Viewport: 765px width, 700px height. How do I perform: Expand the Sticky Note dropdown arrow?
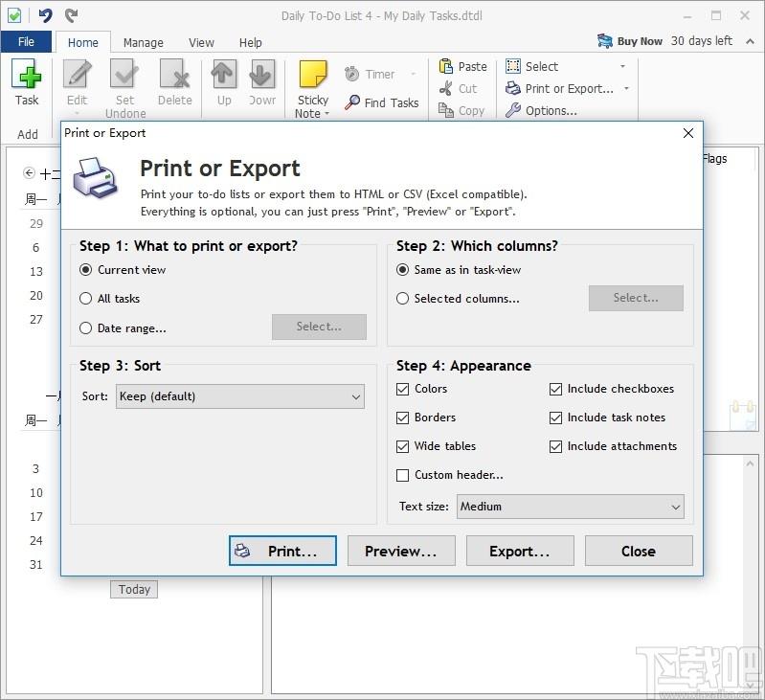(327, 114)
